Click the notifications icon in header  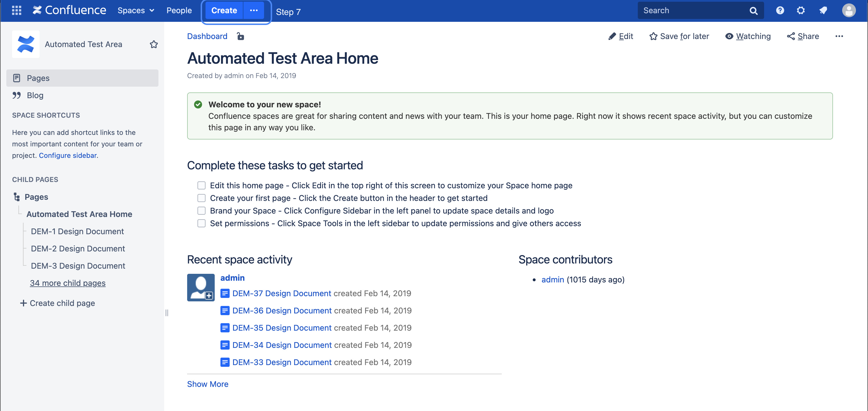[x=823, y=10]
